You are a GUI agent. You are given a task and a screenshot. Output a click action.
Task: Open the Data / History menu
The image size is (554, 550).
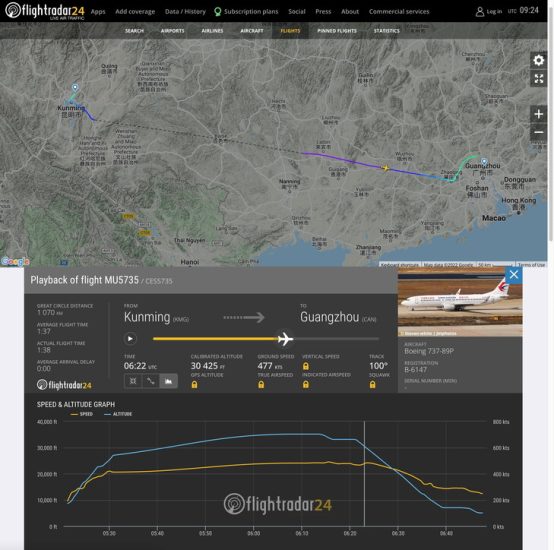pyautogui.click(x=185, y=12)
